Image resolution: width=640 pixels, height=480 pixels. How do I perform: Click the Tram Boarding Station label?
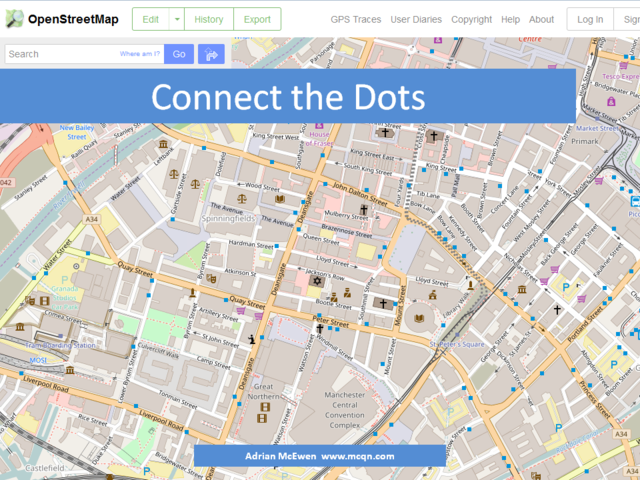[60, 345]
